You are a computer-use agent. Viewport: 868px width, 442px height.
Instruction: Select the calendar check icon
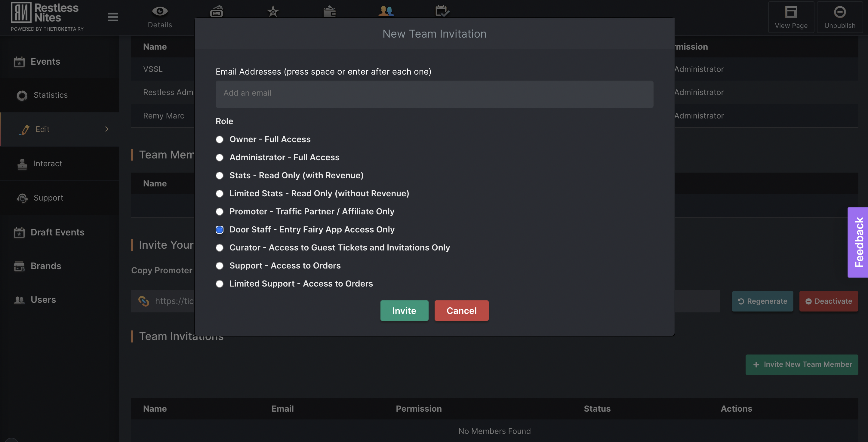(442, 11)
